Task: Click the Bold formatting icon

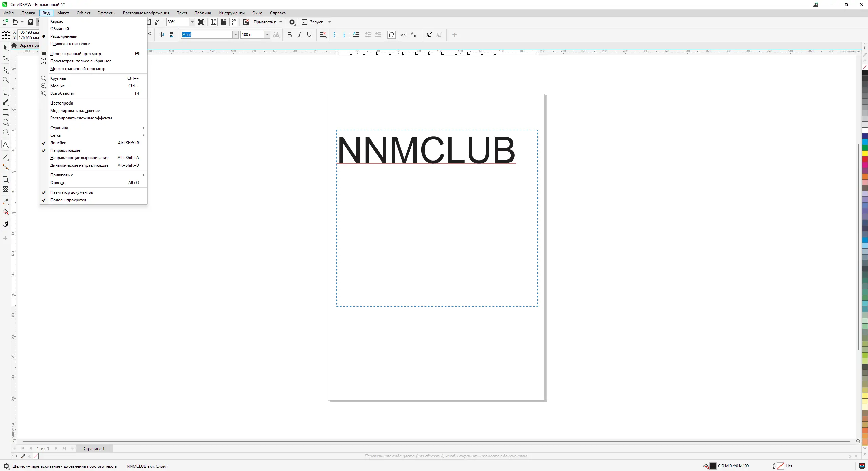Action: [289, 35]
